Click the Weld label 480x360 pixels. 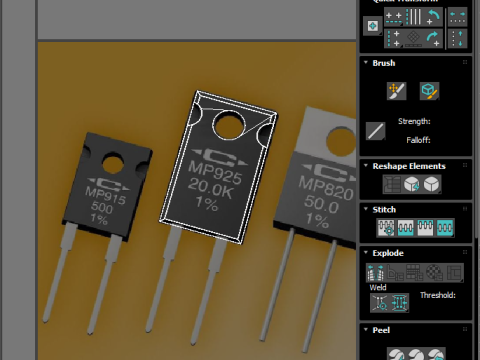[x=378, y=287]
